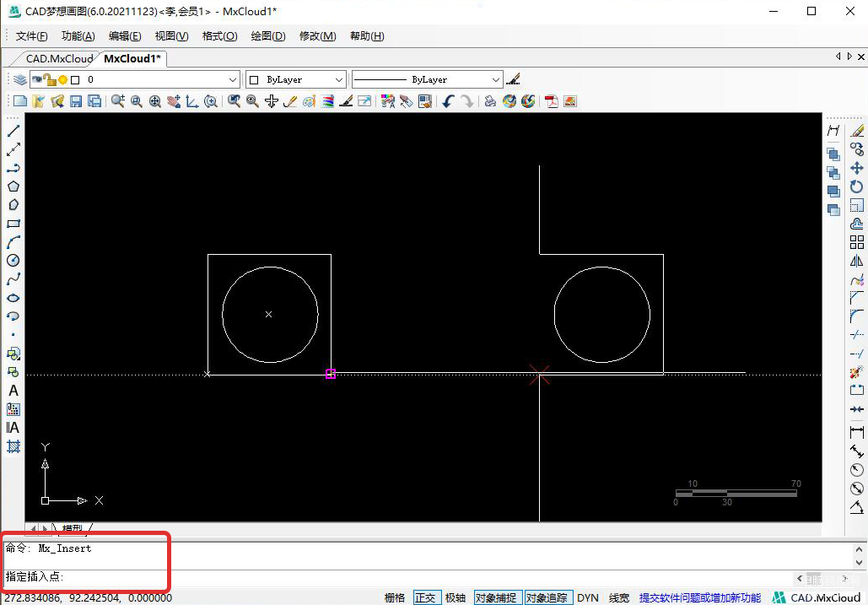This screenshot has height=605, width=868.
Task: Select the Circle drawing tool
Action: coord(13,261)
